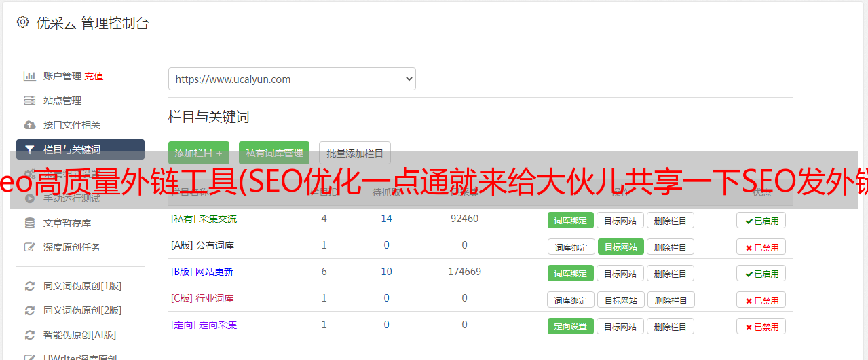This screenshot has height=360, width=868.
Task: Toggle 已启用 status of 网站更新 row
Action: 761,273
